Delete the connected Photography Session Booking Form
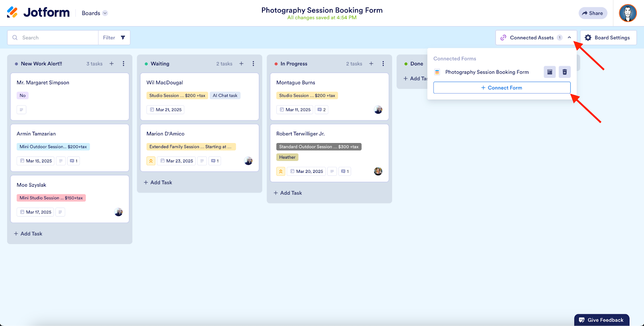Screen dimensions: 644x326 coord(565,72)
